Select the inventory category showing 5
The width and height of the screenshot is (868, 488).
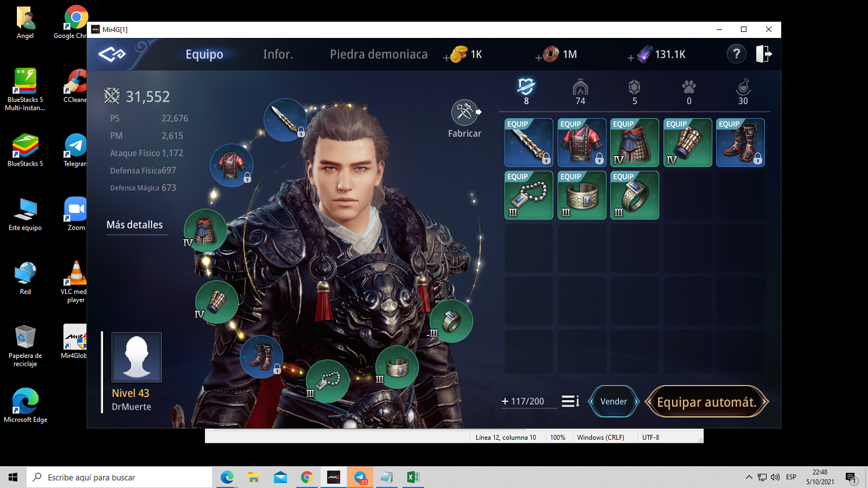634,92
